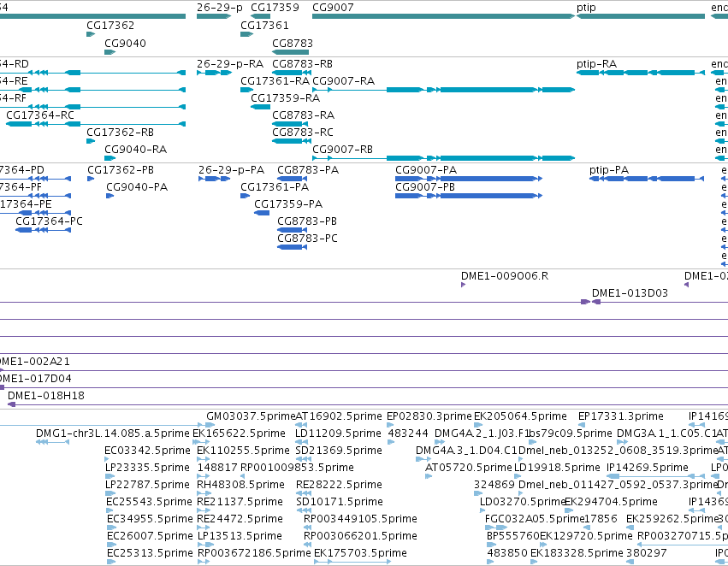Select the LP23335.5prime EST label
This screenshot has width=728, height=566.
(147, 468)
